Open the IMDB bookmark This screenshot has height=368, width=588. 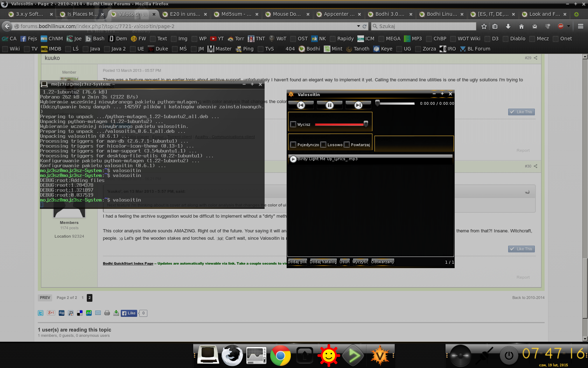pyautogui.click(x=51, y=49)
